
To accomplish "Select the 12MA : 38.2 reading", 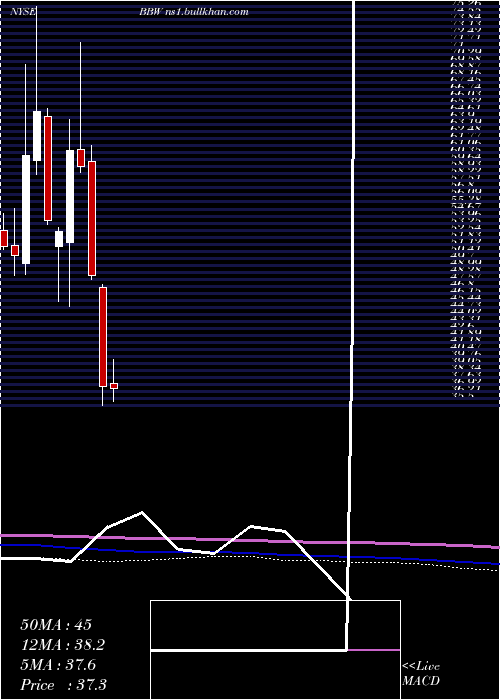I will [64, 645].
